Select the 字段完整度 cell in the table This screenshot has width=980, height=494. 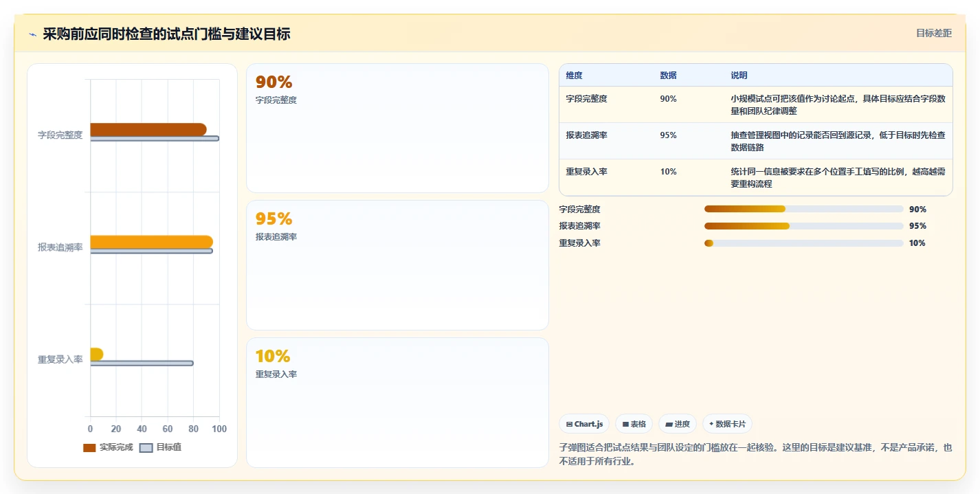point(586,99)
